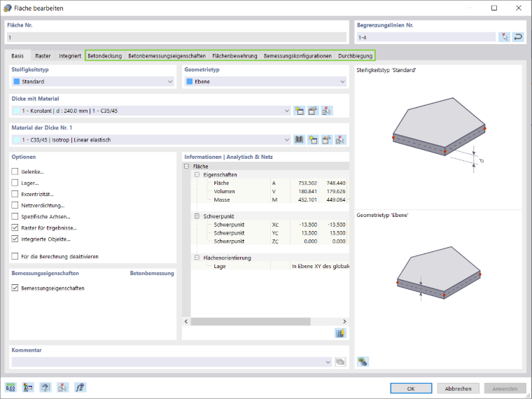Viewport: 532px width, 399px height.
Task: Open Betonbemessungseigenschaften tab
Action: pyautogui.click(x=167, y=55)
